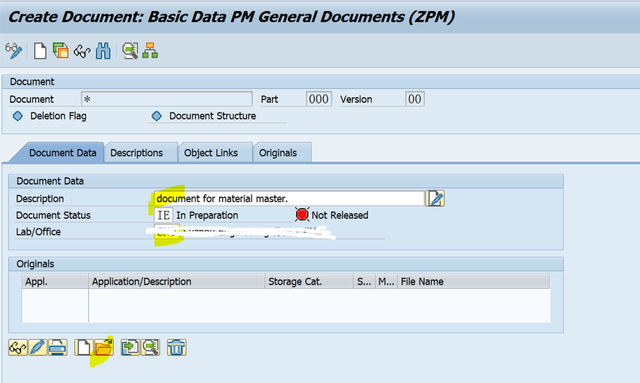Click the Create original blank page icon
640x383 pixels.
tap(84, 348)
